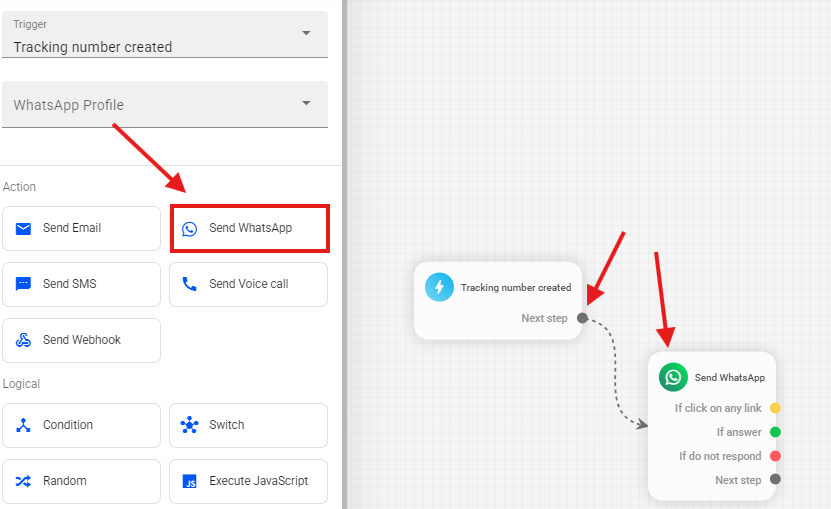Expand the WhatsApp Profile dropdown

point(306,103)
